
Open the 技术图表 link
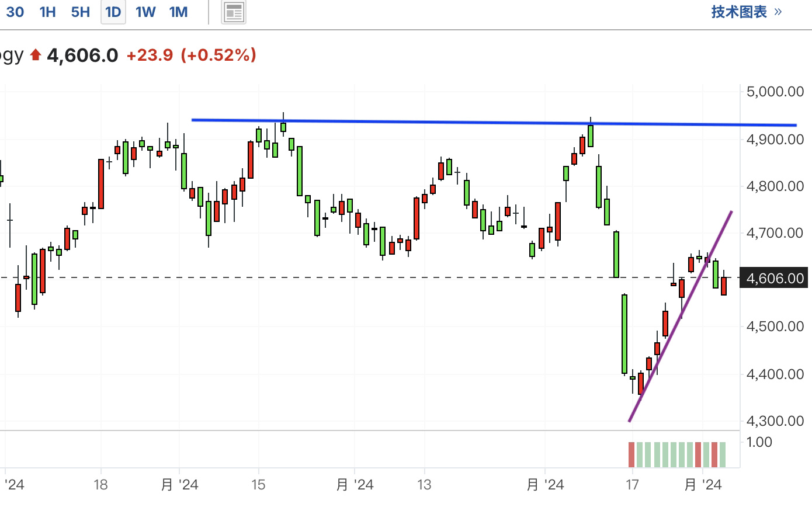(x=746, y=12)
